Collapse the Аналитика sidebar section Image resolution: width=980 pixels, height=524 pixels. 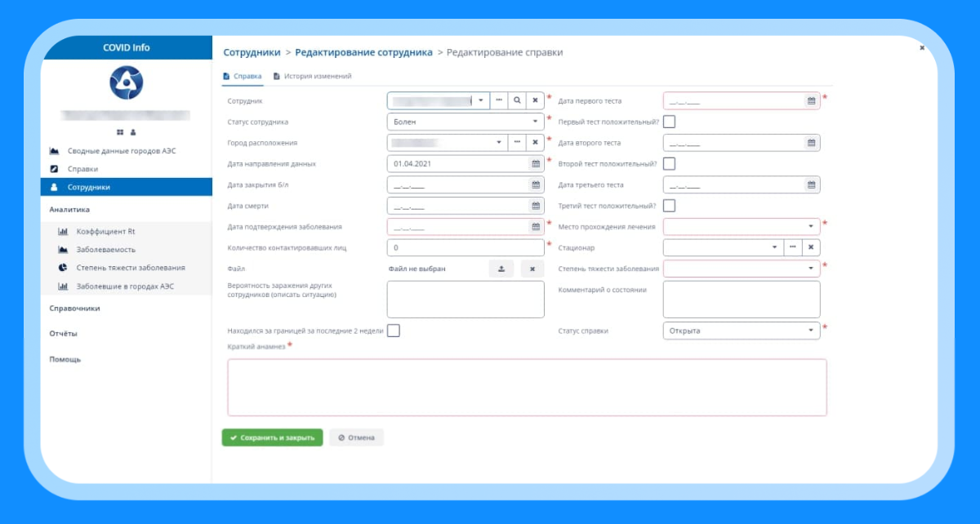[69, 210]
